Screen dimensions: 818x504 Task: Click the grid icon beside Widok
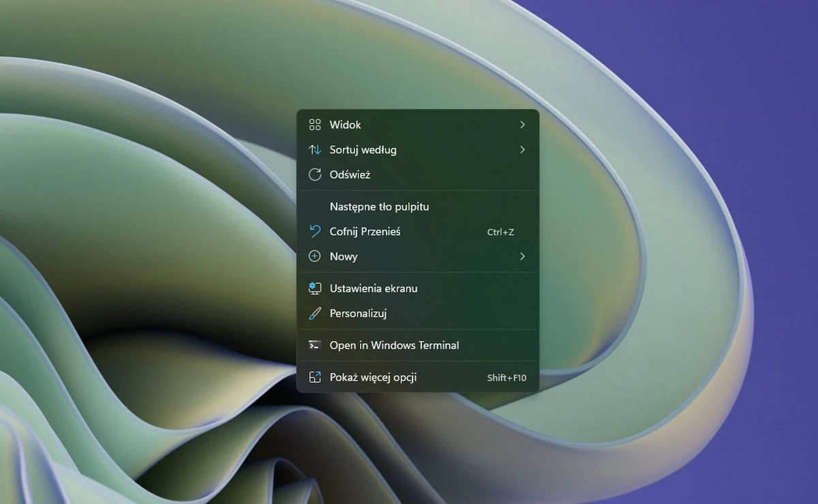point(314,125)
